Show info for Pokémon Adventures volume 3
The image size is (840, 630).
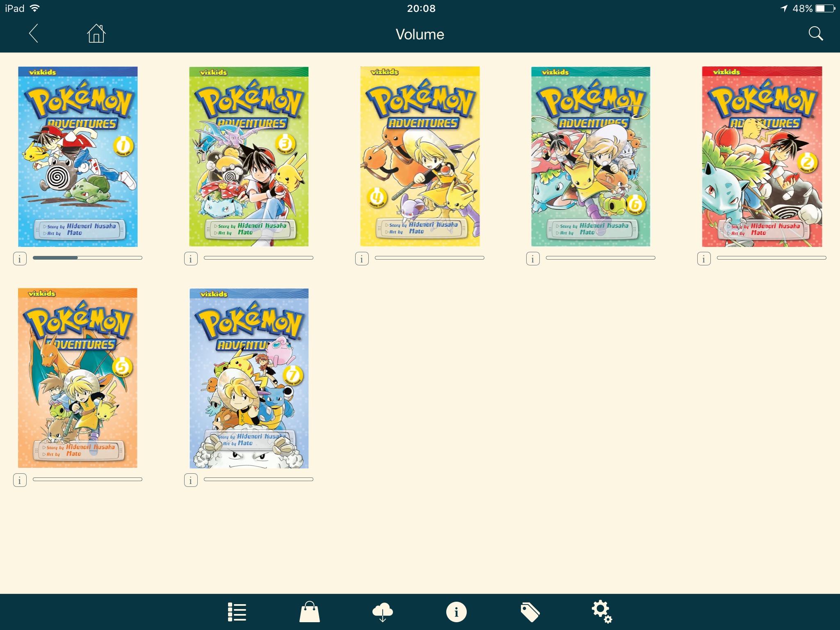[x=191, y=259]
